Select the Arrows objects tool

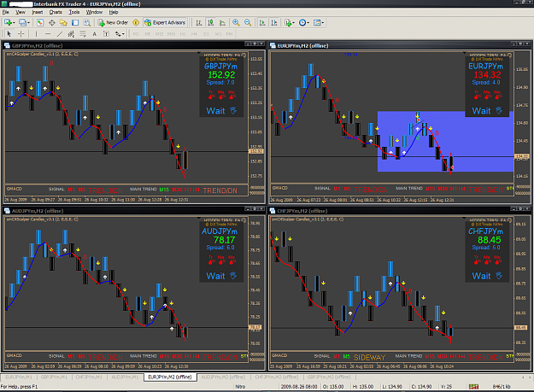click(118, 33)
